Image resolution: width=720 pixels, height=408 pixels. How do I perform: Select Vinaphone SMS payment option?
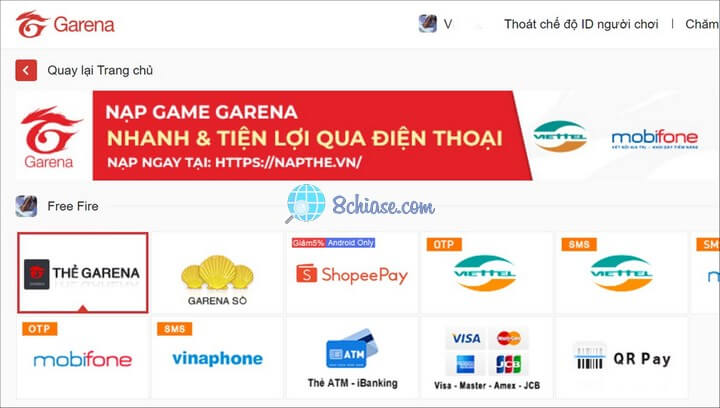click(217, 358)
